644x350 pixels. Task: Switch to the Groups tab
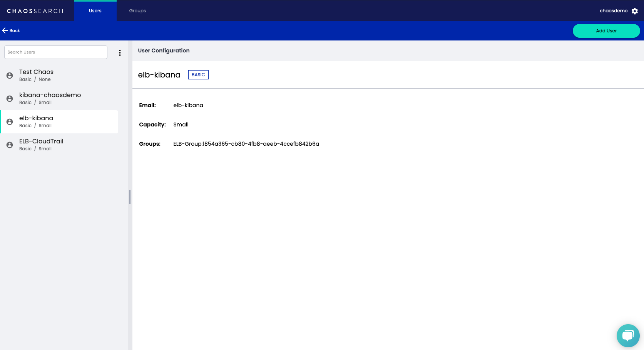tap(137, 11)
